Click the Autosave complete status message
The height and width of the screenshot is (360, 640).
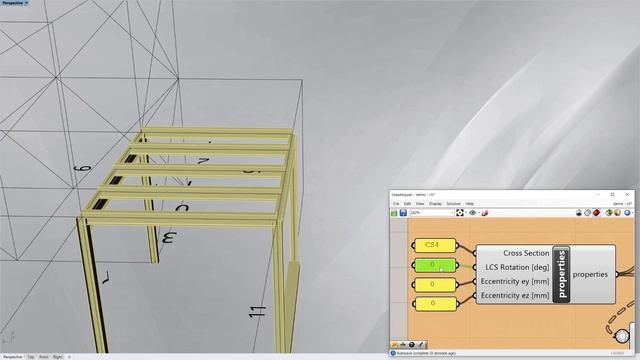pyautogui.click(x=426, y=353)
